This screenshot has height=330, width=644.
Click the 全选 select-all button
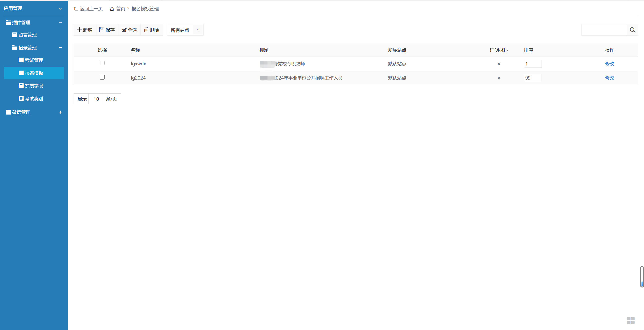click(129, 30)
